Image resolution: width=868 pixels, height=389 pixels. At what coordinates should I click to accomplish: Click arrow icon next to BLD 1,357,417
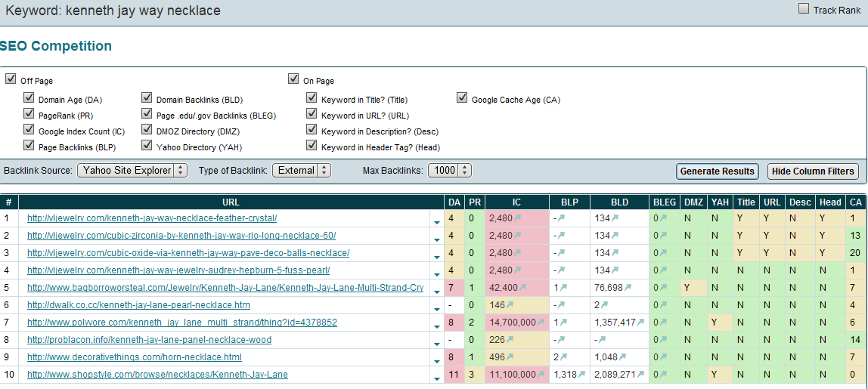(640, 323)
